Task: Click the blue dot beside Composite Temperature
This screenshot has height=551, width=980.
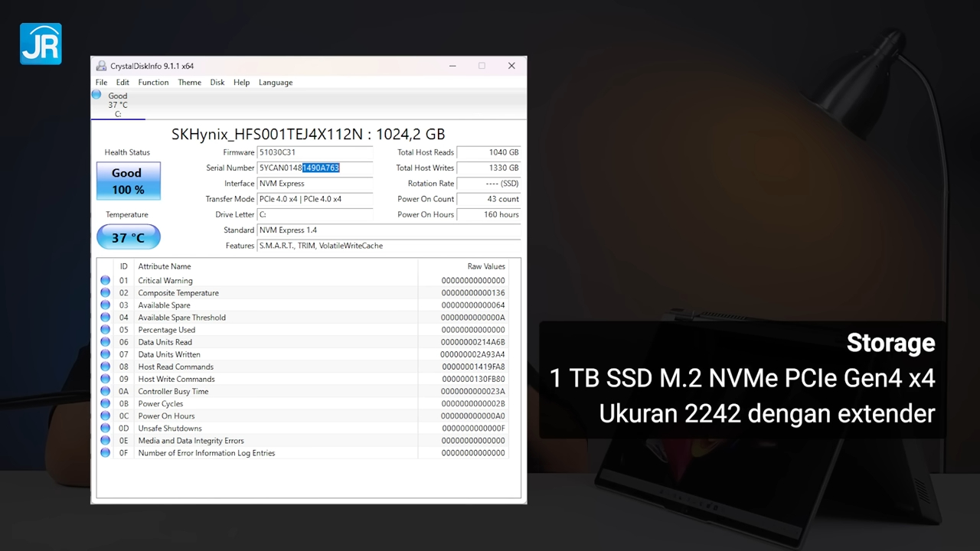Action: click(105, 292)
